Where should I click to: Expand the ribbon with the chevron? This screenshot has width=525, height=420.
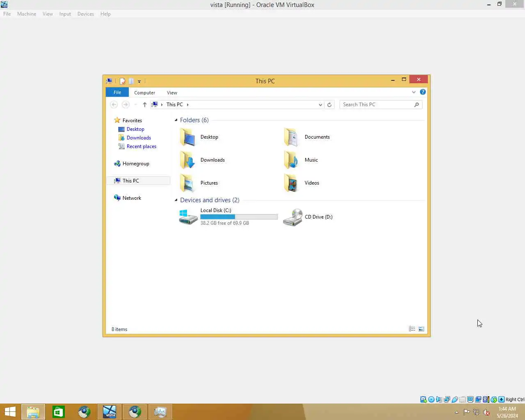[414, 92]
